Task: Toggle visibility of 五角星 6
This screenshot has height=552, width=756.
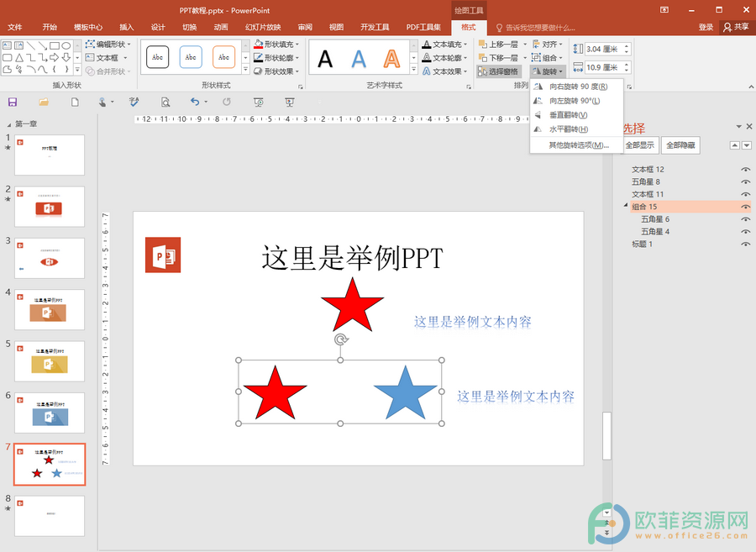Action: click(x=745, y=219)
